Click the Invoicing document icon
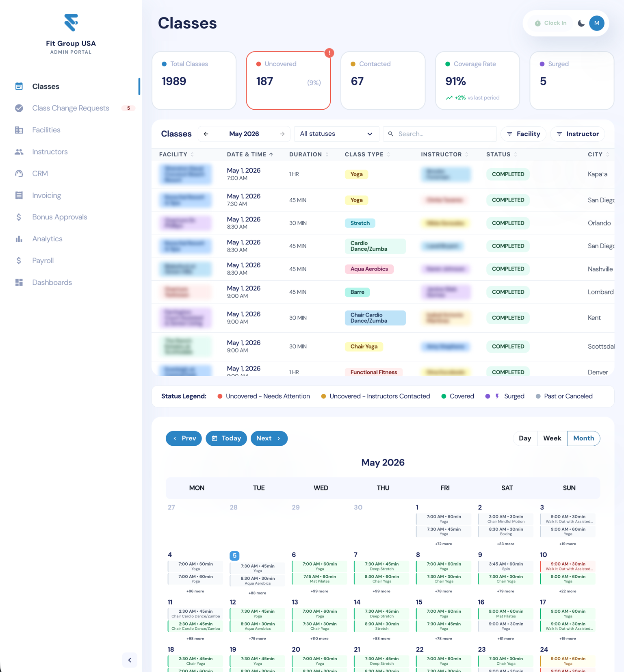 point(19,195)
